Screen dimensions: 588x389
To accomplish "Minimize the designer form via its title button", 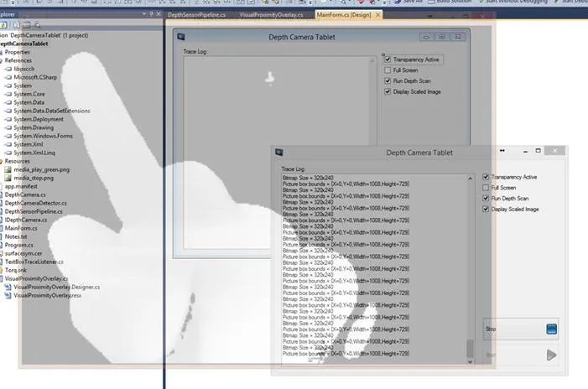I will click(426, 37).
